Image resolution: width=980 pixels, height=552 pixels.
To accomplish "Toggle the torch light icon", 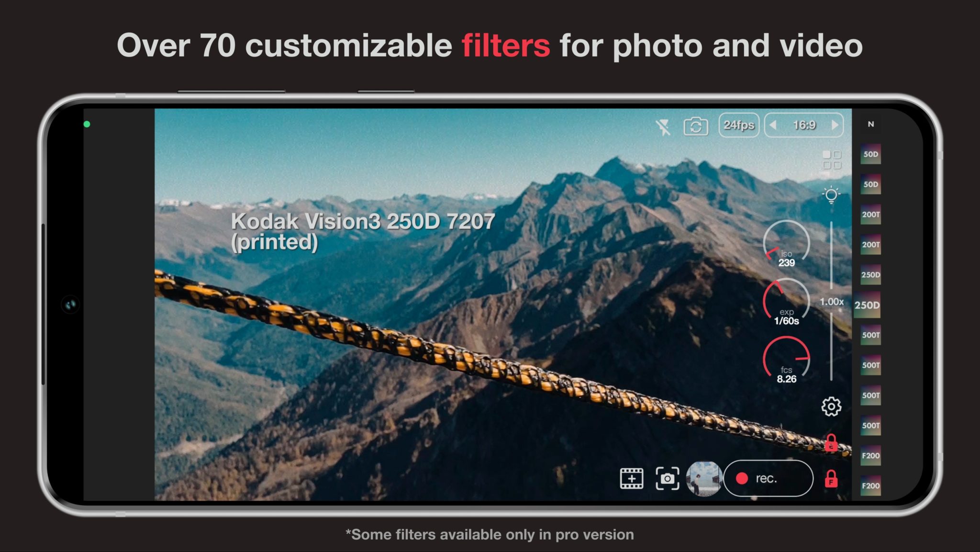I will 831,195.
